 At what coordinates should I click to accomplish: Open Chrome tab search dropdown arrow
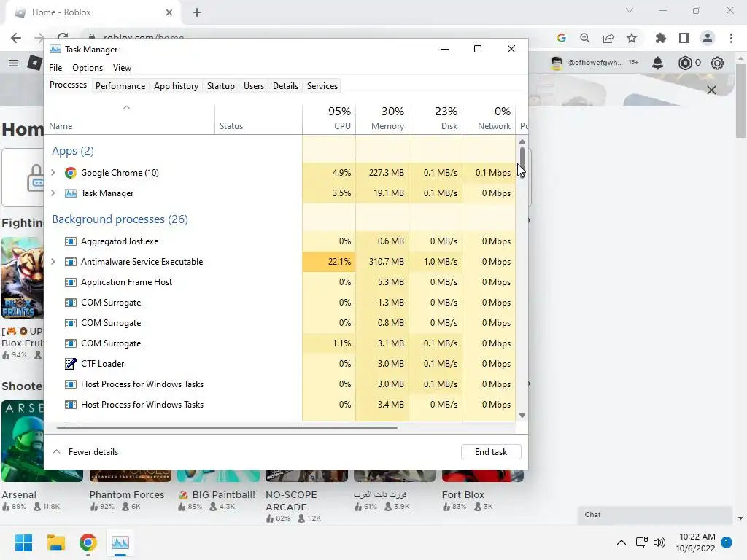click(630, 10)
